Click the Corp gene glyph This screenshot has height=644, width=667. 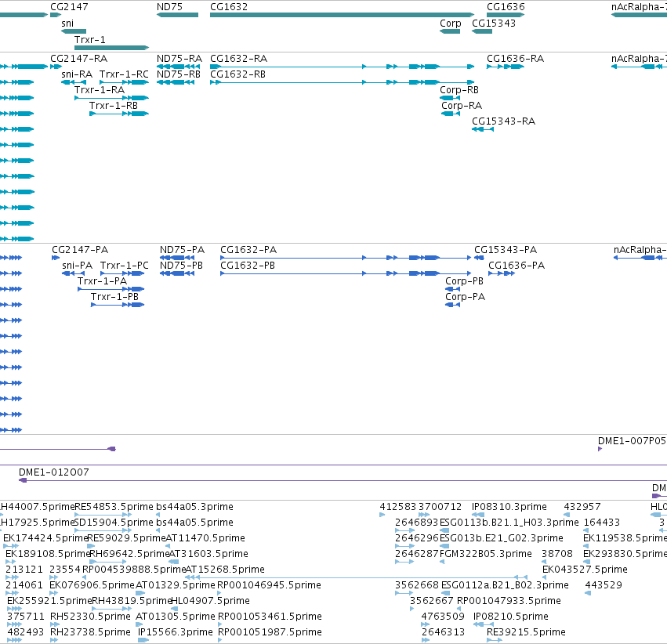(450, 31)
